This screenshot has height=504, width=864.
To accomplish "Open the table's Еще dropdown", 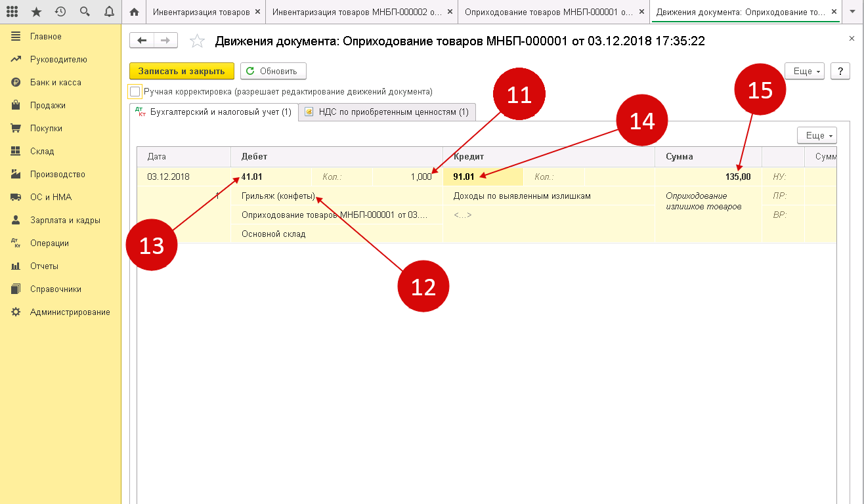I will (817, 135).
